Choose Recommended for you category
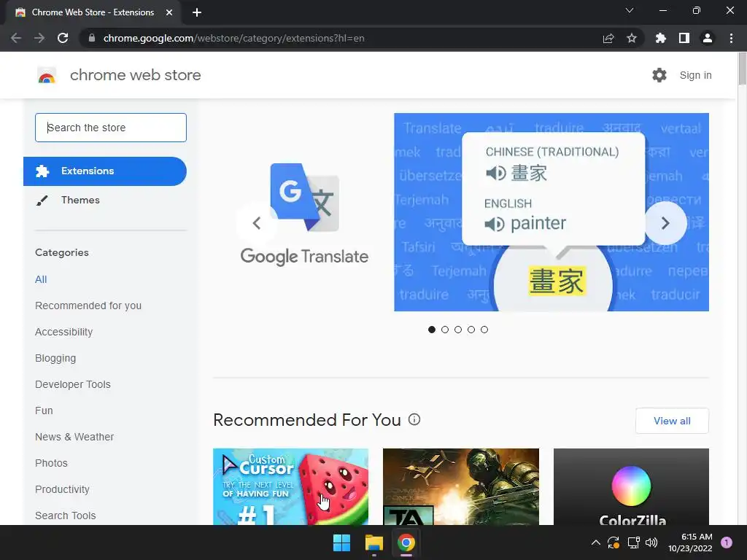The height and width of the screenshot is (560, 747). pyautogui.click(x=88, y=306)
